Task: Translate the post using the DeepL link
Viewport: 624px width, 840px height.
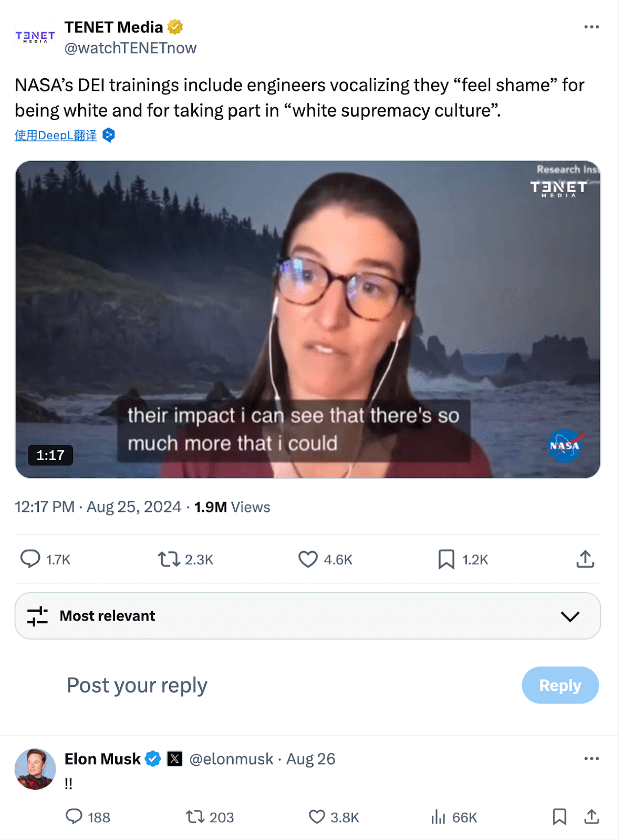Action: [x=56, y=135]
